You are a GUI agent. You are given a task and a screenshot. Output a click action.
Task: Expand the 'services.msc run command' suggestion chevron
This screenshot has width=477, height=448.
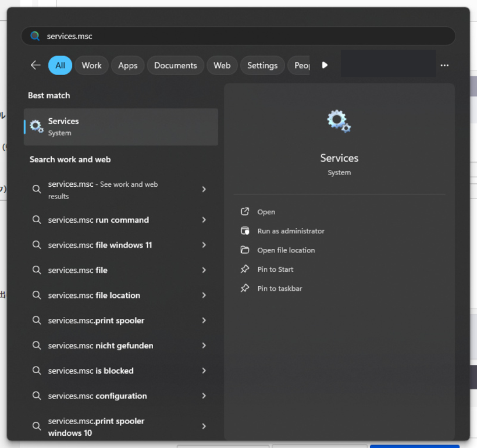coord(204,220)
